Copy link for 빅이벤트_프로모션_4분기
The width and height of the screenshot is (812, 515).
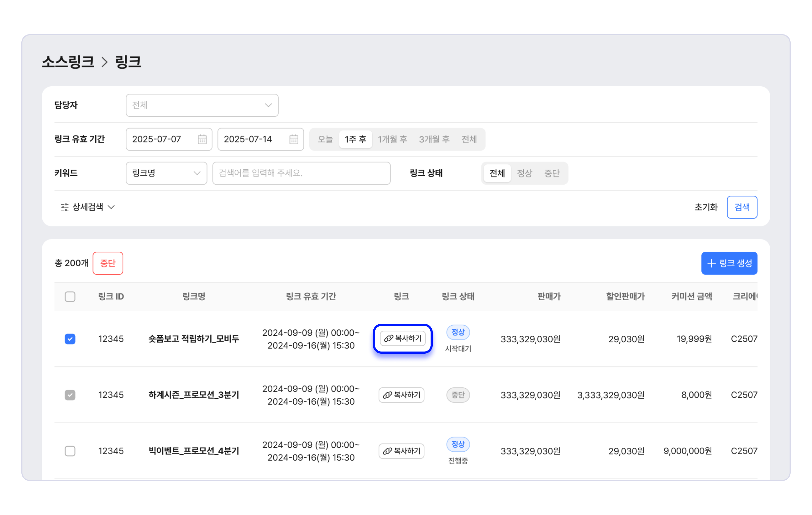(401, 451)
